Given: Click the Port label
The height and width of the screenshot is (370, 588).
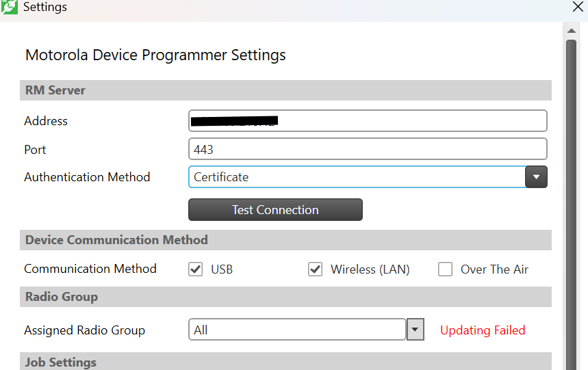Looking at the screenshot, I should point(35,150).
